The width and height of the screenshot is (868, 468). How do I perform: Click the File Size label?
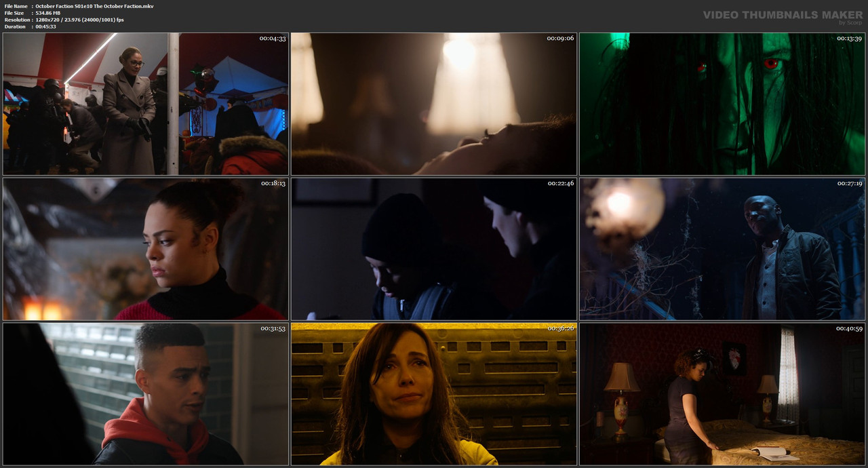[14, 13]
